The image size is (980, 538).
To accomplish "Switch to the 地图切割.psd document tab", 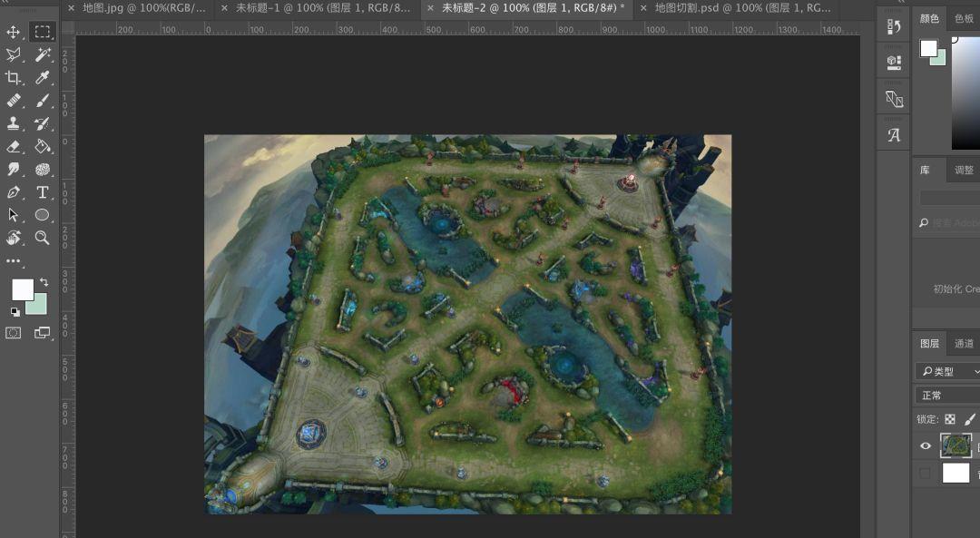I will (x=742, y=8).
